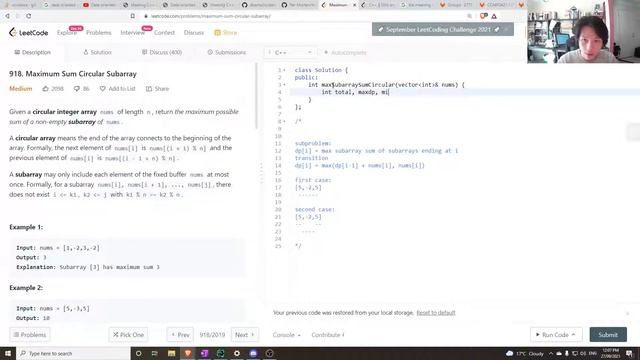The image size is (640, 360).
Task: Open the Problems navigation link
Action: (98, 33)
